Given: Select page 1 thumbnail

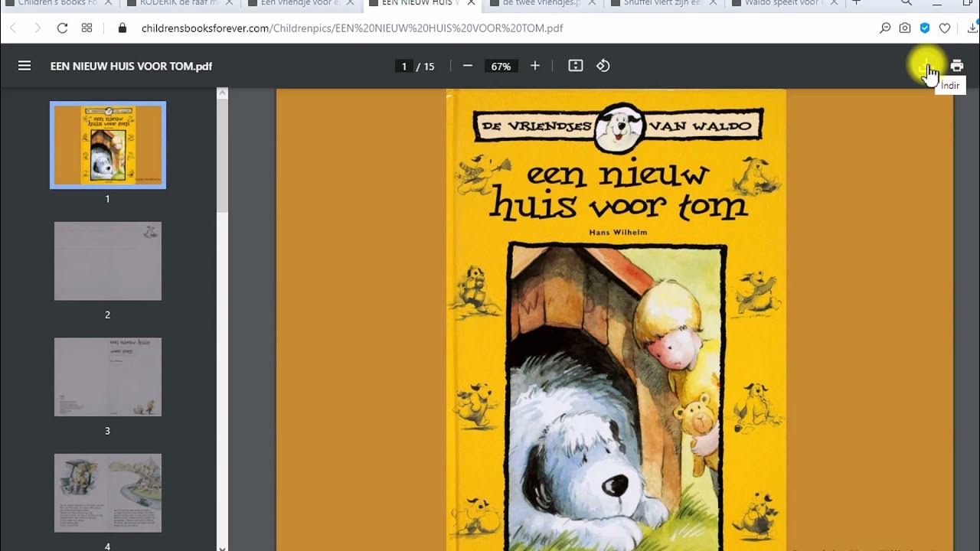Looking at the screenshot, I should (108, 145).
